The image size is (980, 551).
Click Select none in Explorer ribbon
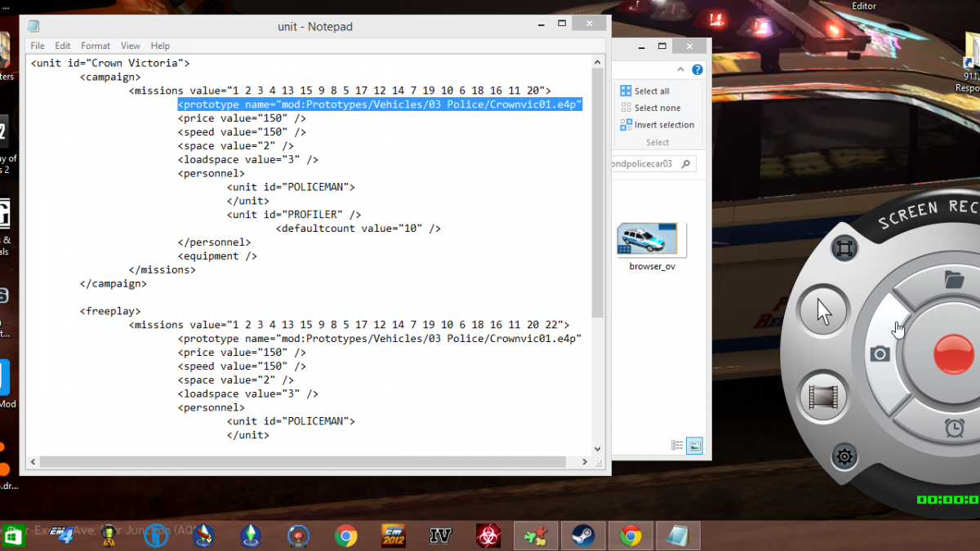coord(650,108)
